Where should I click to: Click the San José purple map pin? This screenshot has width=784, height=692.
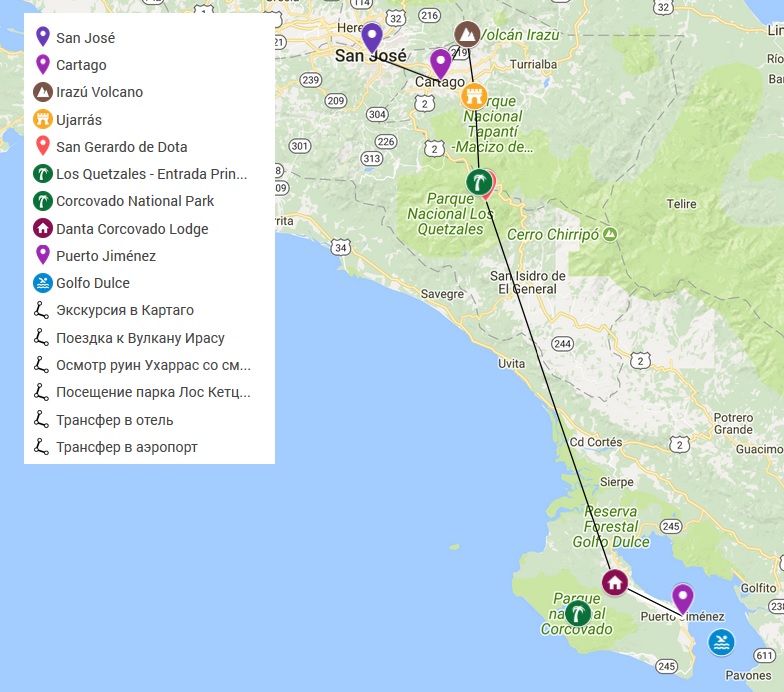pyautogui.click(x=372, y=37)
